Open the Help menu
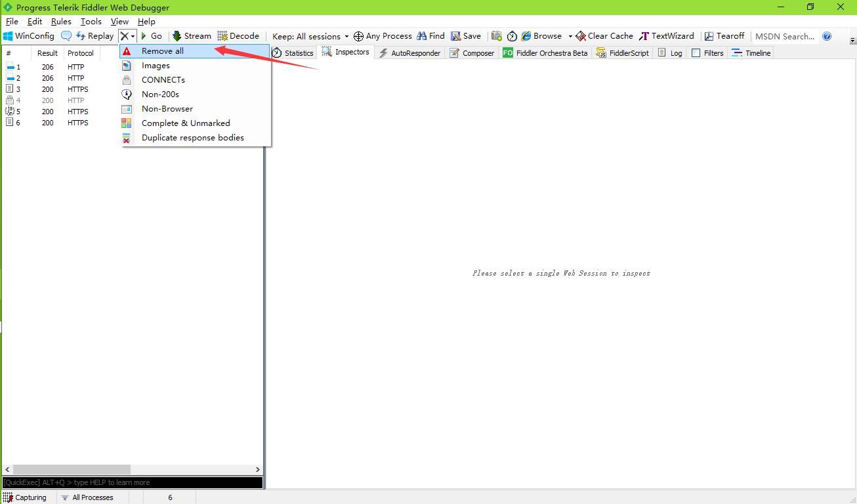 [146, 22]
